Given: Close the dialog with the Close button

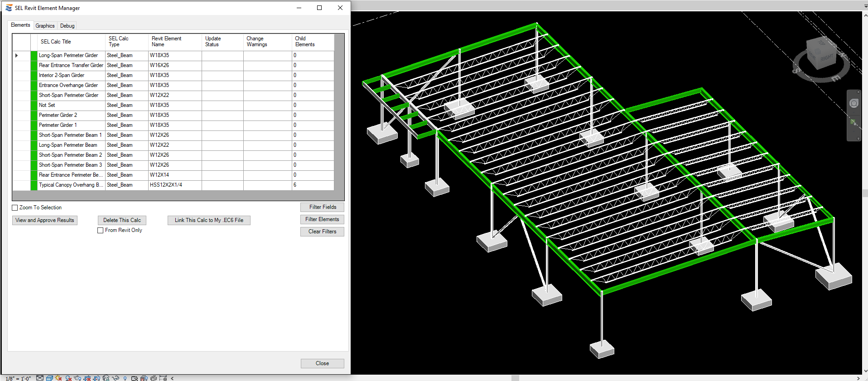Looking at the screenshot, I should tap(322, 363).
